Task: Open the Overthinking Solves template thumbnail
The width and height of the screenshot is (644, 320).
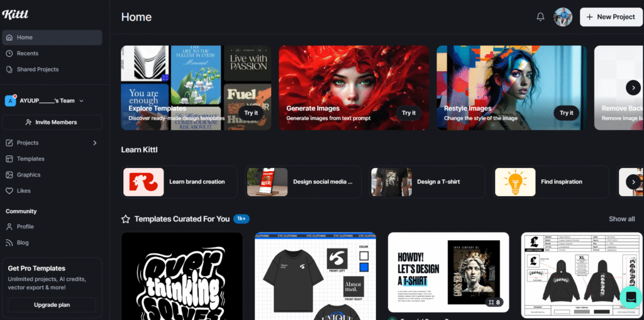Action: pos(182,276)
